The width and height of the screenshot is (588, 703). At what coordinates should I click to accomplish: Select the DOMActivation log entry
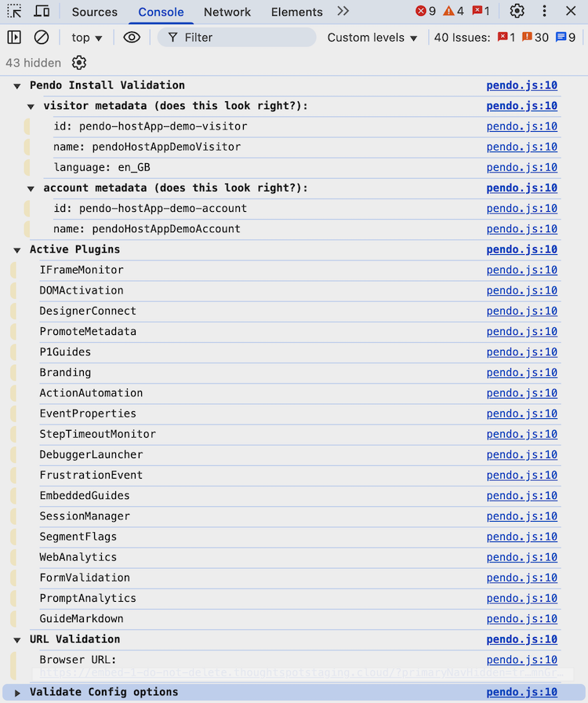(x=81, y=290)
